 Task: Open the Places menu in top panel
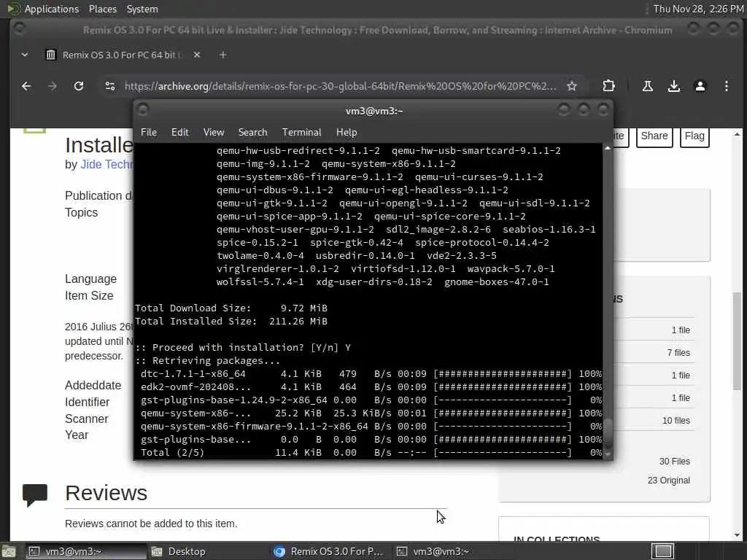click(x=102, y=9)
